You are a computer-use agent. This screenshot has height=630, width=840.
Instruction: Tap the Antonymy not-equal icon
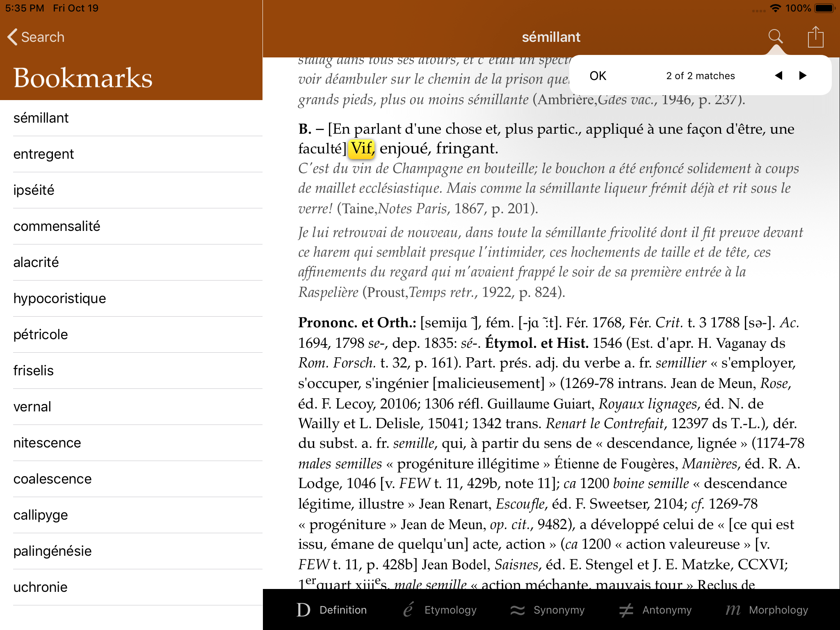[626, 610]
